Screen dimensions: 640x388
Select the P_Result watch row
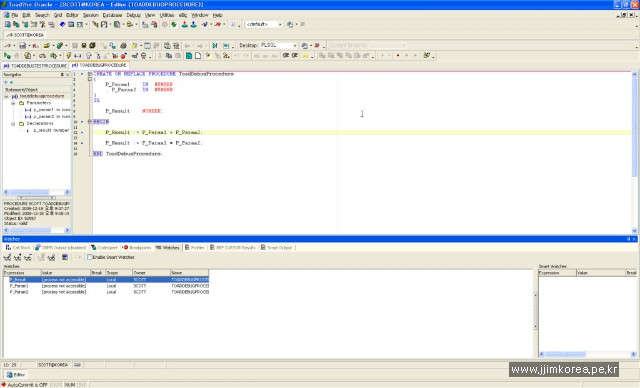coord(106,280)
